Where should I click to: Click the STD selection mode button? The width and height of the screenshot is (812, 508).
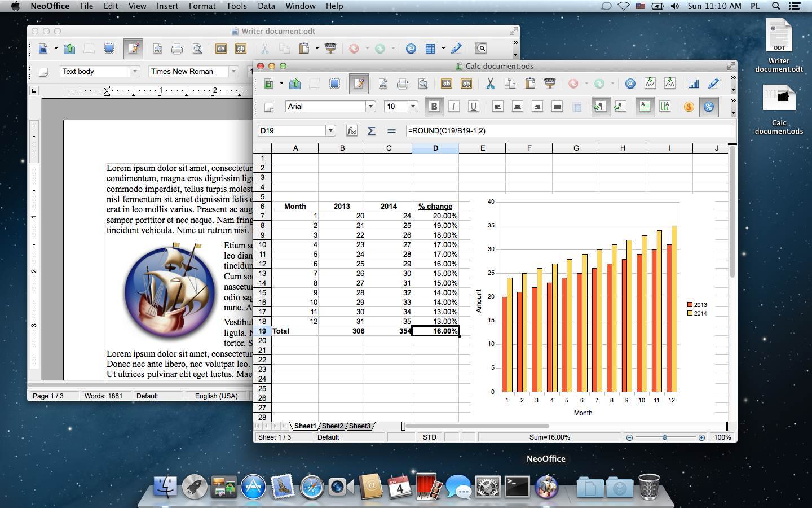(429, 437)
